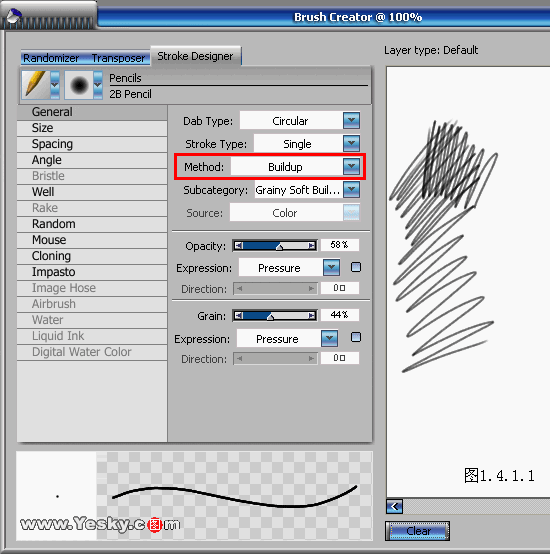The image size is (550, 554).
Task: Click the left scroll arrow below the scratch pad
Action: point(395,507)
